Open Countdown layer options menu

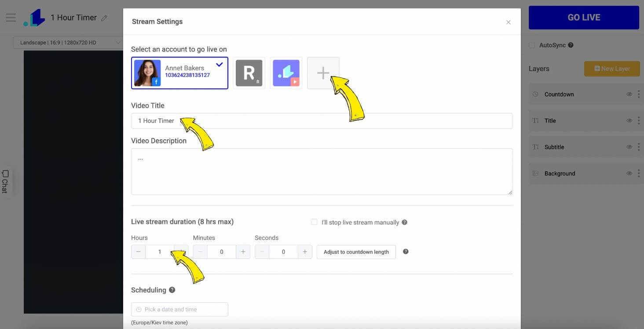639,94
